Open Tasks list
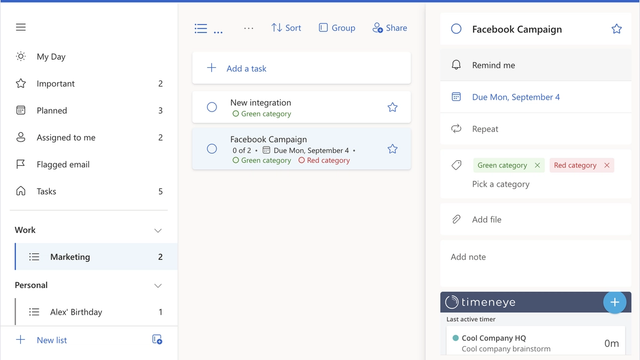 (x=89, y=191)
